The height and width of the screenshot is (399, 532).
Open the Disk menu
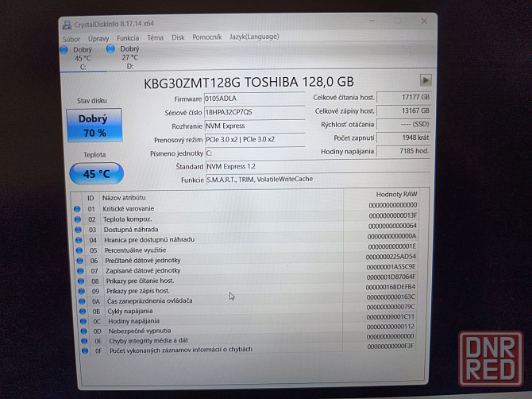[178, 37]
